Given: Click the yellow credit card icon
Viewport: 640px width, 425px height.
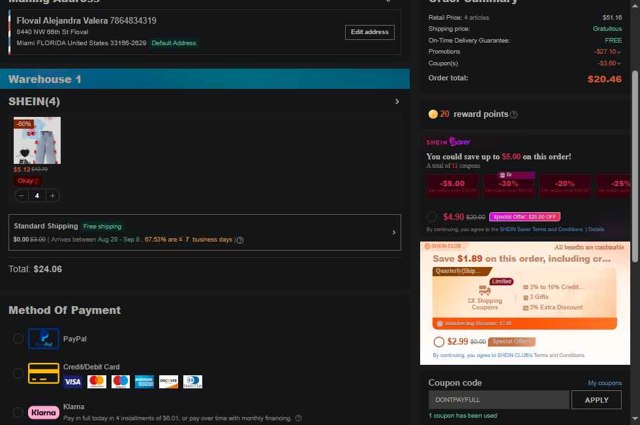Looking at the screenshot, I should 44,373.
